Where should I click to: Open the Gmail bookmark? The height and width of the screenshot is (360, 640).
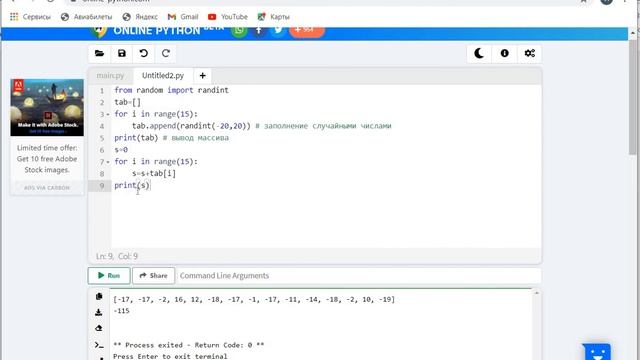183,17
